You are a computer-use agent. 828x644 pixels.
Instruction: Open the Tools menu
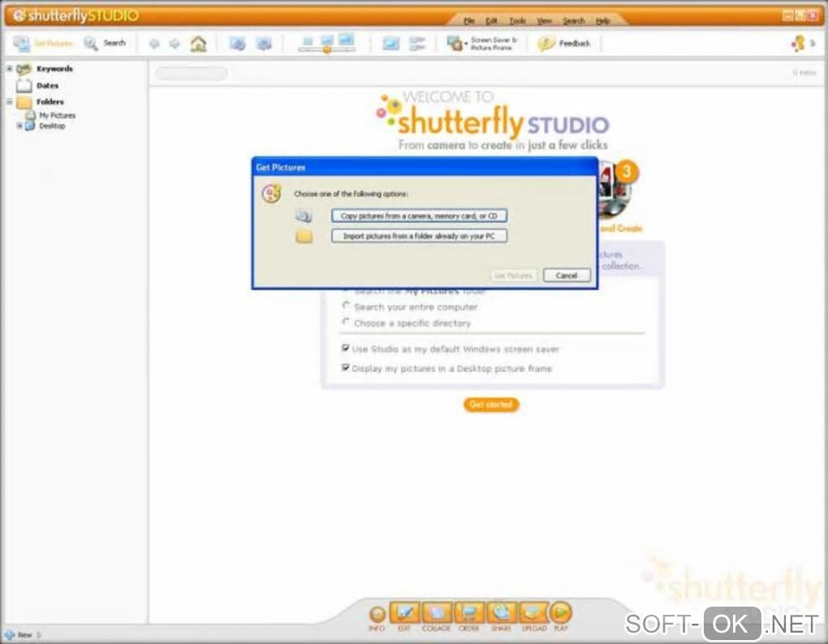click(x=518, y=20)
